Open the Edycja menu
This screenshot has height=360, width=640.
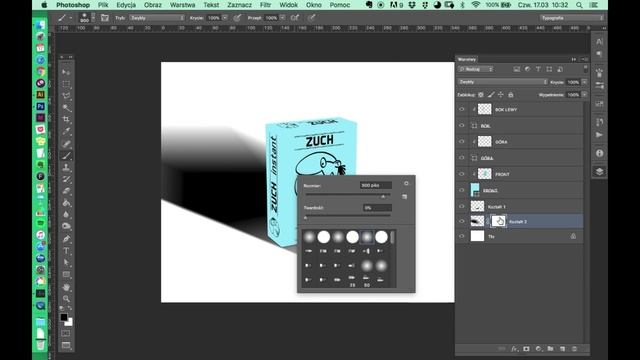click(126, 5)
